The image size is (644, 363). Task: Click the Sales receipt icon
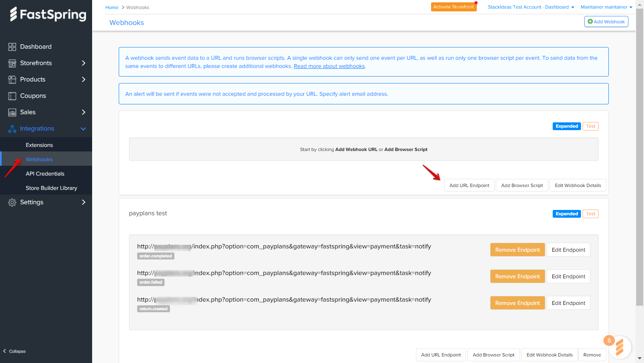(x=12, y=112)
